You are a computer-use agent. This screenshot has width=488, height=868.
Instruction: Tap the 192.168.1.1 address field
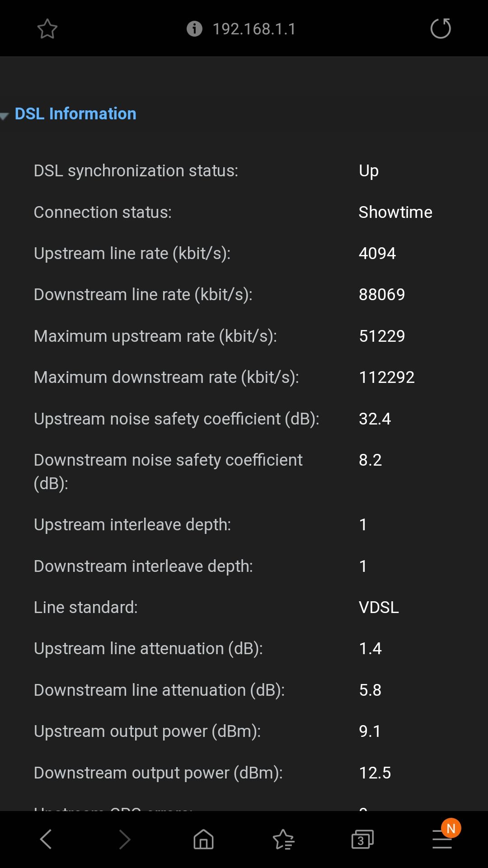254,29
